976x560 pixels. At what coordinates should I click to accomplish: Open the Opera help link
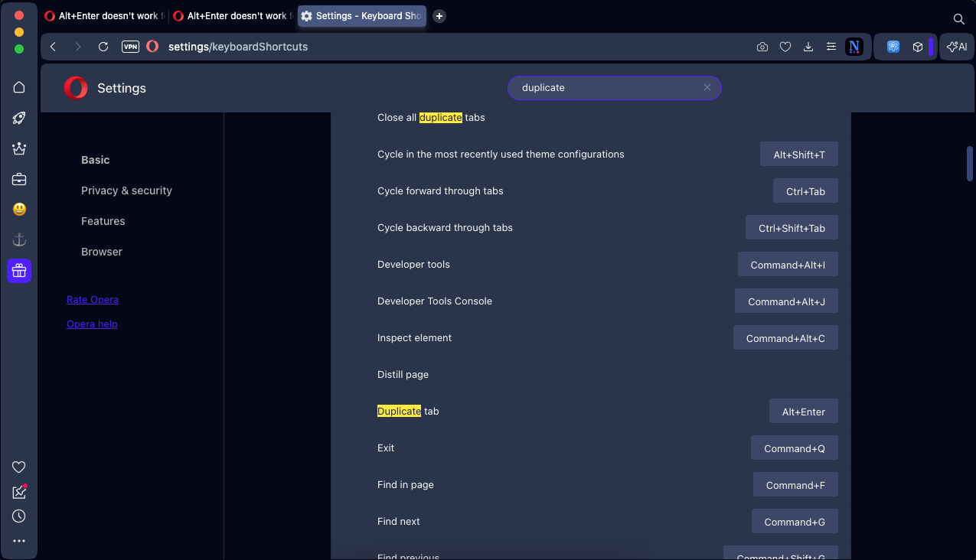[x=92, y=324]
